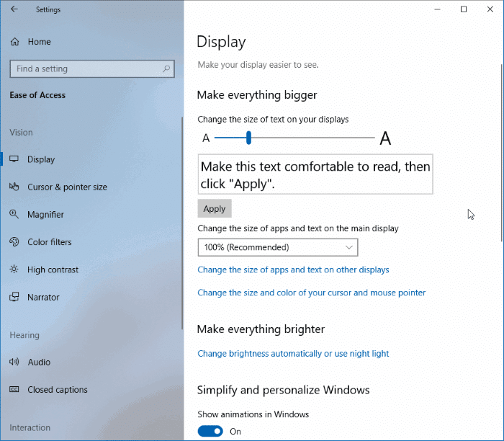The image size is (504, 441).
Task: Click the Audio speaker icon
Action: point(14,362)
